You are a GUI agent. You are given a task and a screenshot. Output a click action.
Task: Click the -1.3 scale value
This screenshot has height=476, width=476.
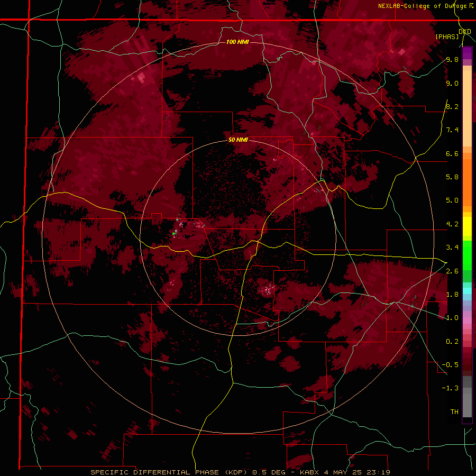[x=450, y=388]
